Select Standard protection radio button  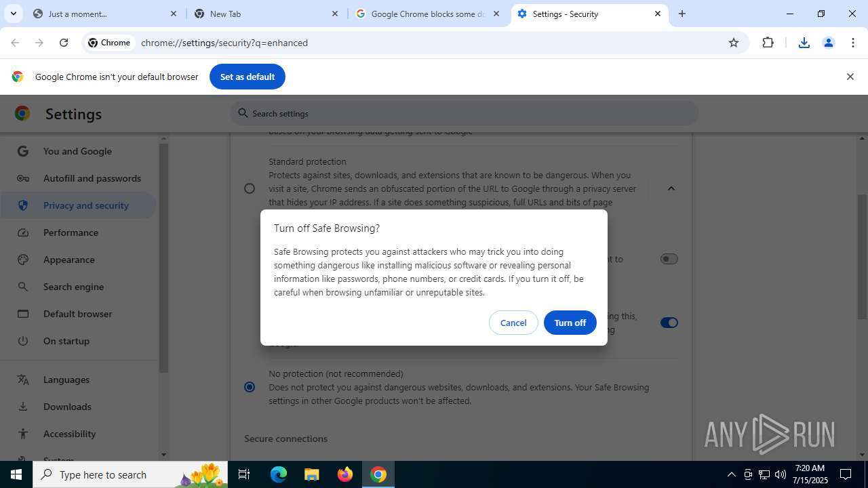[250, 188]
